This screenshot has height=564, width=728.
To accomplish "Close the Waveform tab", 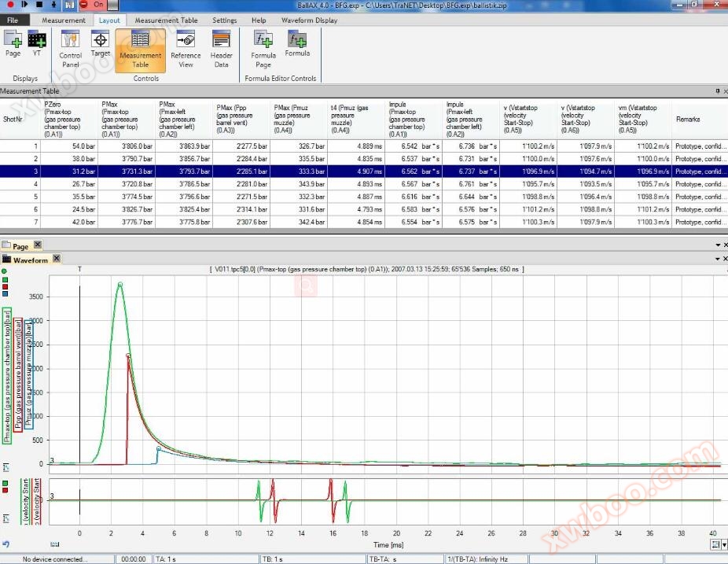I will click(x=57, y=260).
